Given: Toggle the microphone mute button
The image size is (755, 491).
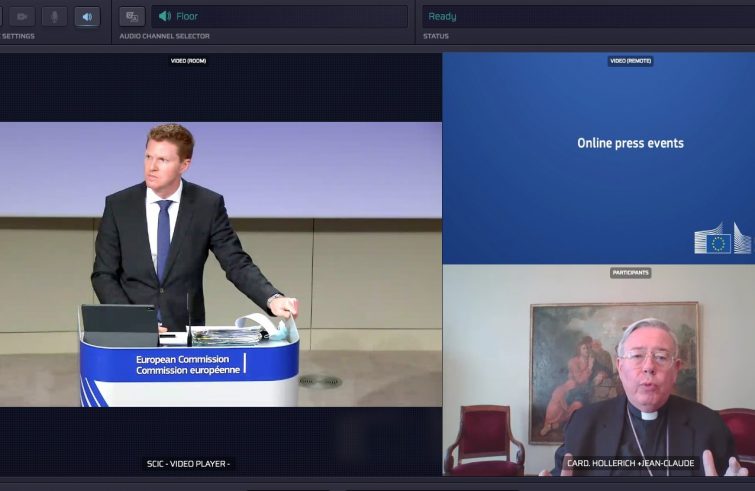Looking at the screenshot, I should click(54, 16).
